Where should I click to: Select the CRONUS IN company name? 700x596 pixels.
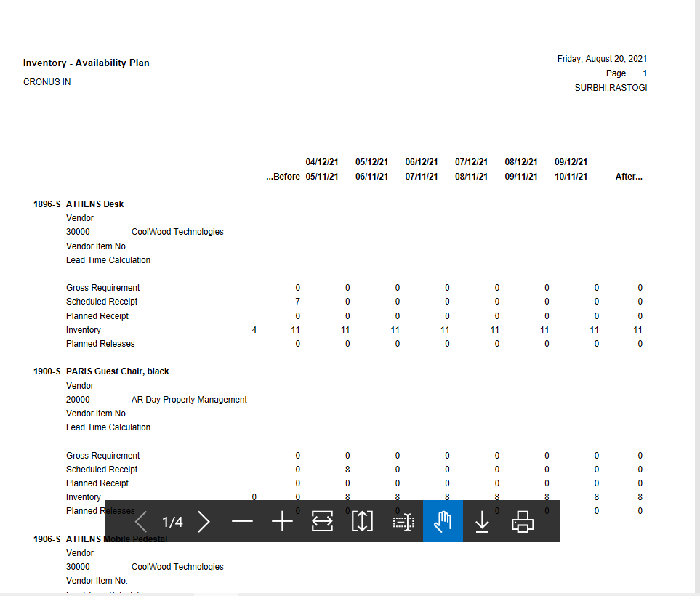tap(47, 81)
